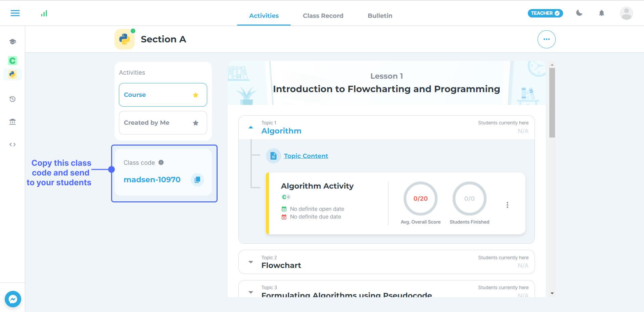The image size is (644, 312).
Task: Open the code brackets sidebar icon
Action: (12, 145)
